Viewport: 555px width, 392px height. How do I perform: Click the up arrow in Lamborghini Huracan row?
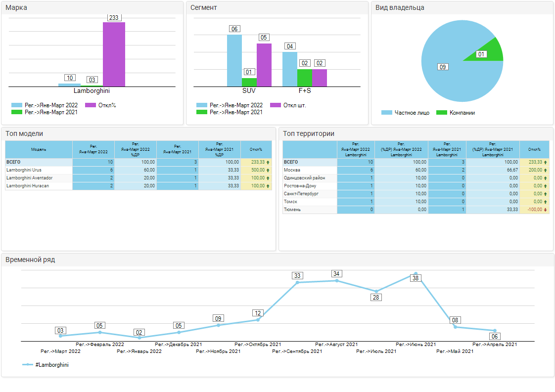point(268,186)
